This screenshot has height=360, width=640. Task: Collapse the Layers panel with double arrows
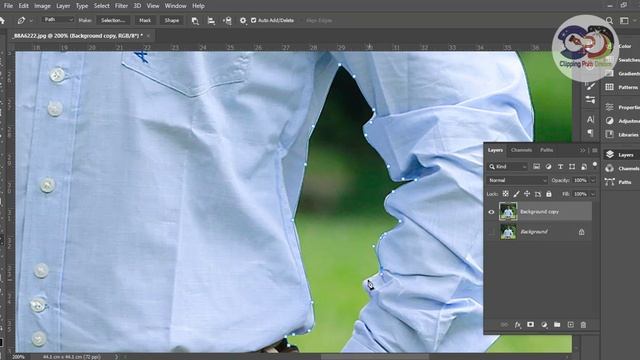(x=582, y=150)
